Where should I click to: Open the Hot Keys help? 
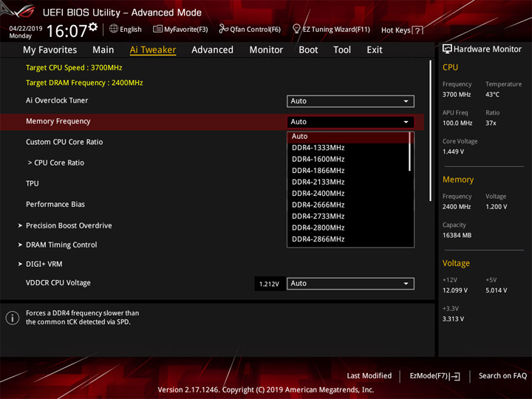point(402,30)
